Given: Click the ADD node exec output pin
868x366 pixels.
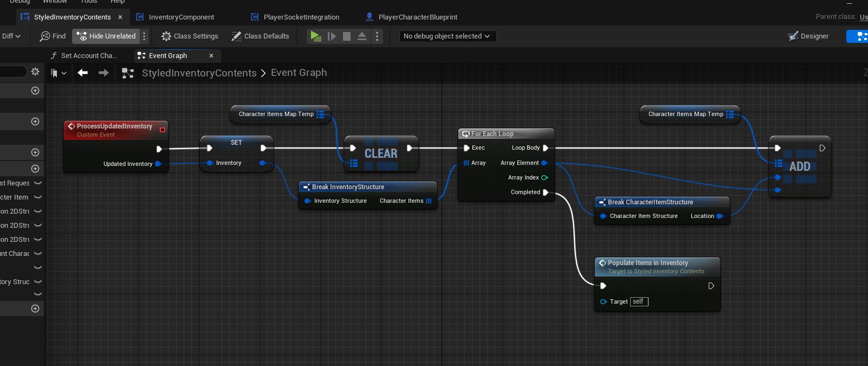Looking at the screenshot, I should [x=822, y=148].
